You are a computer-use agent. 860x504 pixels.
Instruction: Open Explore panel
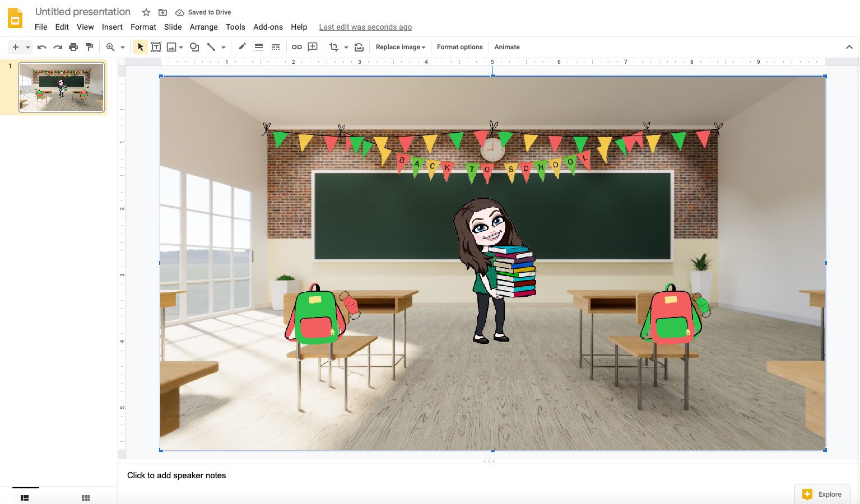pyautogui.click(x=822, y=494)
